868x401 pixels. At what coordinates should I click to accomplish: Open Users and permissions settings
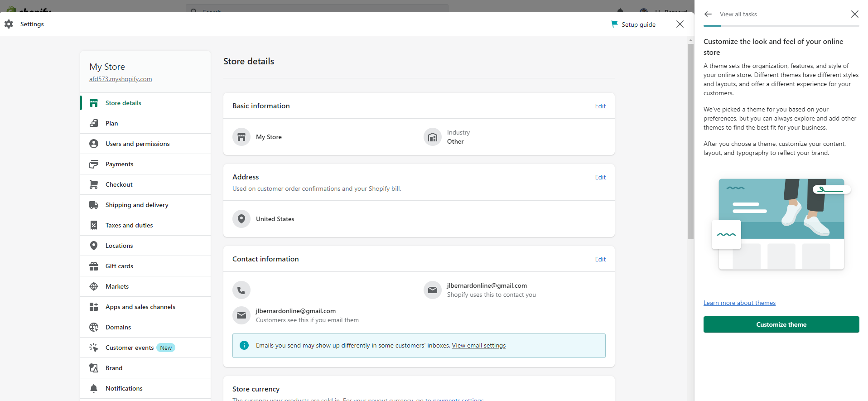click(145, 144)
